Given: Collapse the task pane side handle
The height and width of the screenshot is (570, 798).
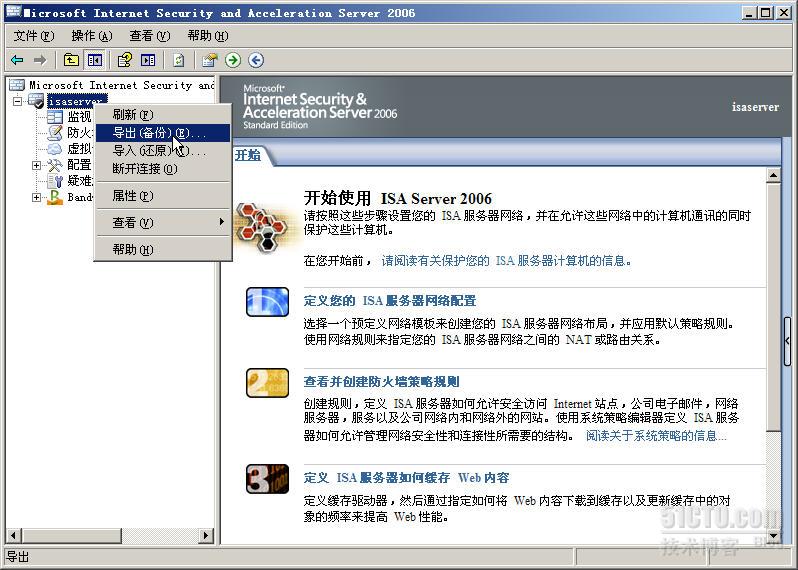Looking at the screenshot, I should (787, 340).
